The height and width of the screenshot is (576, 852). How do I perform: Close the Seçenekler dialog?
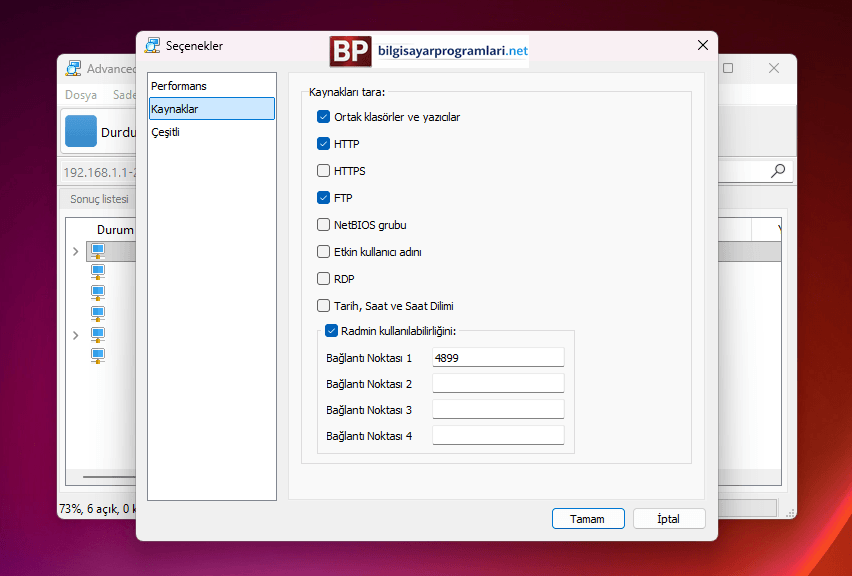click(x=703, y=46)
